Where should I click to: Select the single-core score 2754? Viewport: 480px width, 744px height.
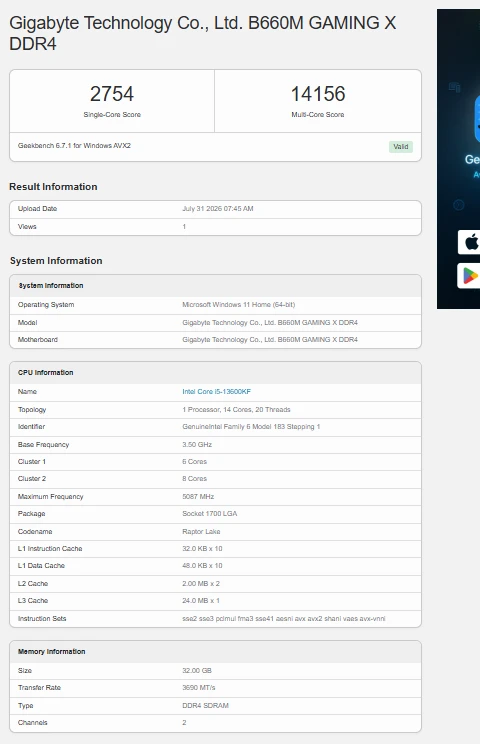(x=112, y=93)
